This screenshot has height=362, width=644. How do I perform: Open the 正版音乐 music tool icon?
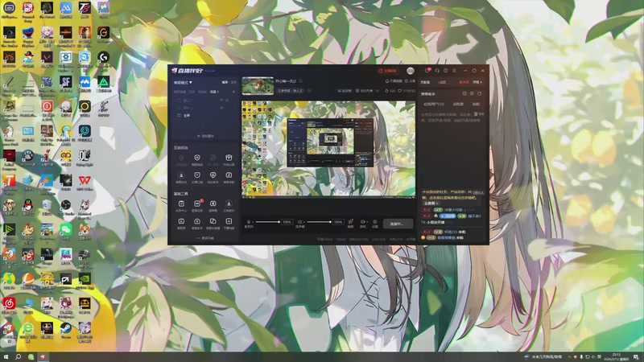coord(229,204)
